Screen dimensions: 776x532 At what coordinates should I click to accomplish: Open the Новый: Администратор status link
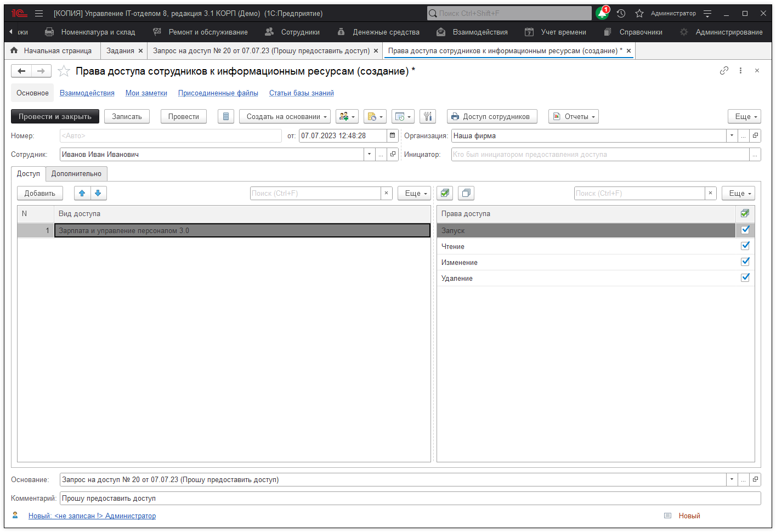[92, 516]
